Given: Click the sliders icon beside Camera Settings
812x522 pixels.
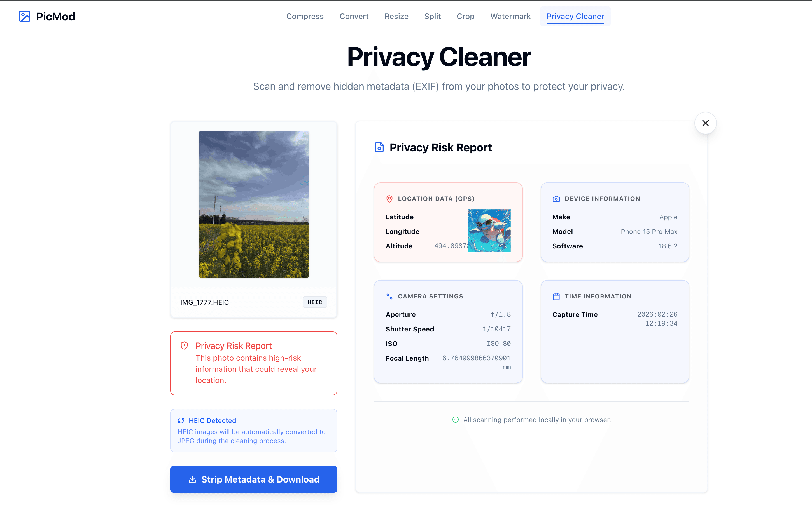Looking at the screenshot, I should [x=389, y=296].
